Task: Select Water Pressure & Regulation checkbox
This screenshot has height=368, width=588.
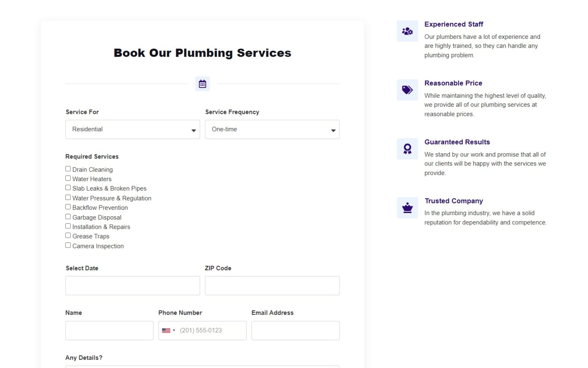Action: click(x=68, y=197)
